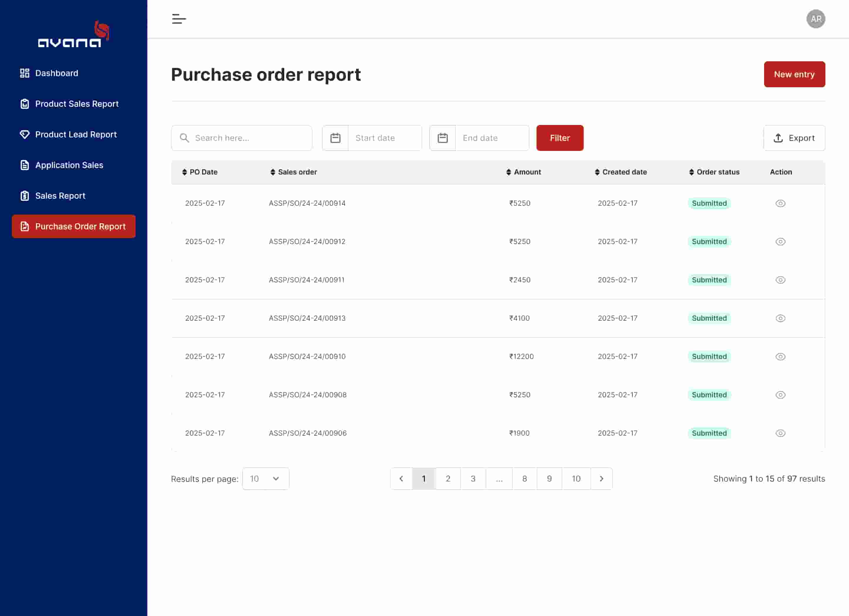Screen dimensions: 849x616
Task: Sort by Amount column arrows
Action: click(x=508, y=172)
